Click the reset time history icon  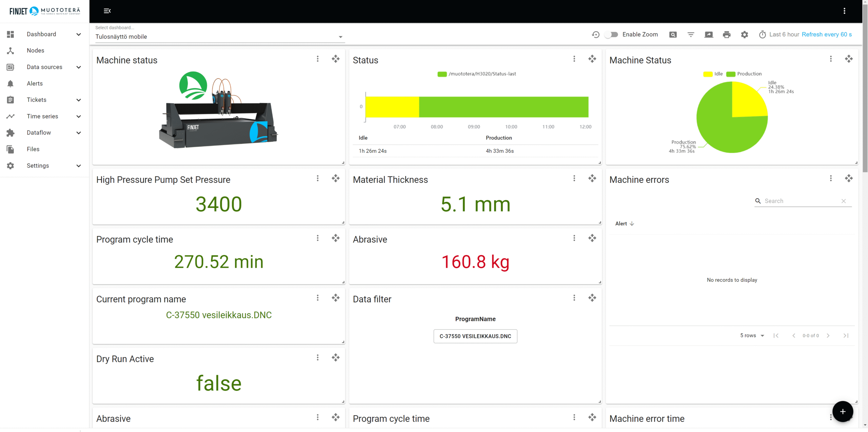point(595,35)
